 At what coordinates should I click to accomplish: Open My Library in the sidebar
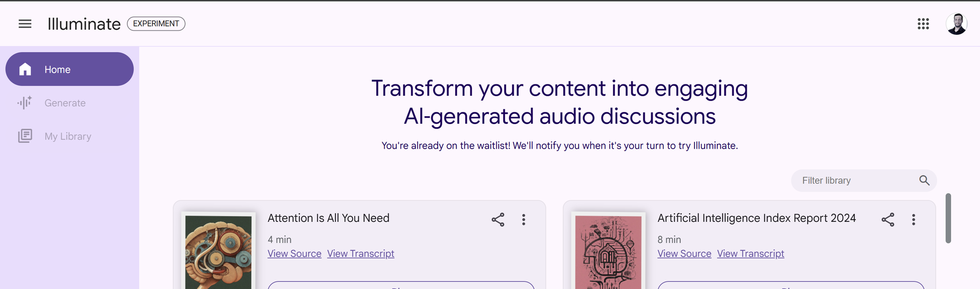tap(70, 136)
